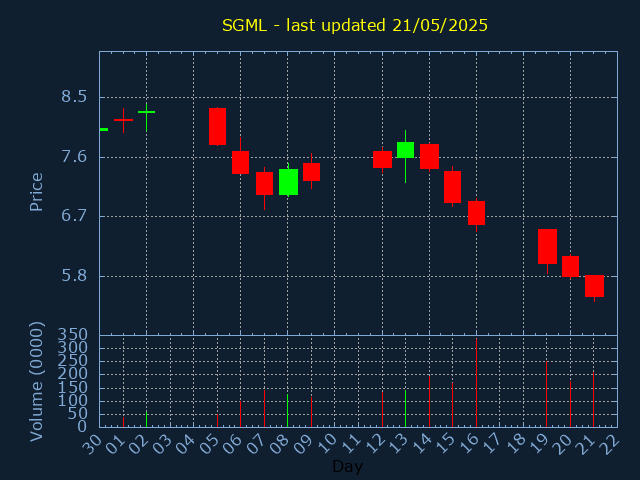Click the 'Day' axis label
Screen dimensions: 640x480
coord(347,466)
